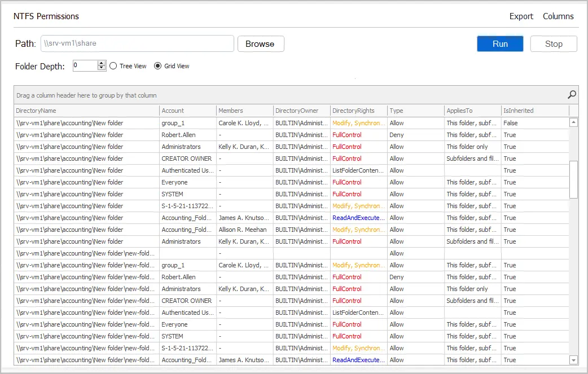Select DirectoryName cell of blank new-fold row
This screenshot has width=588, height=374.
coord(86,253)
